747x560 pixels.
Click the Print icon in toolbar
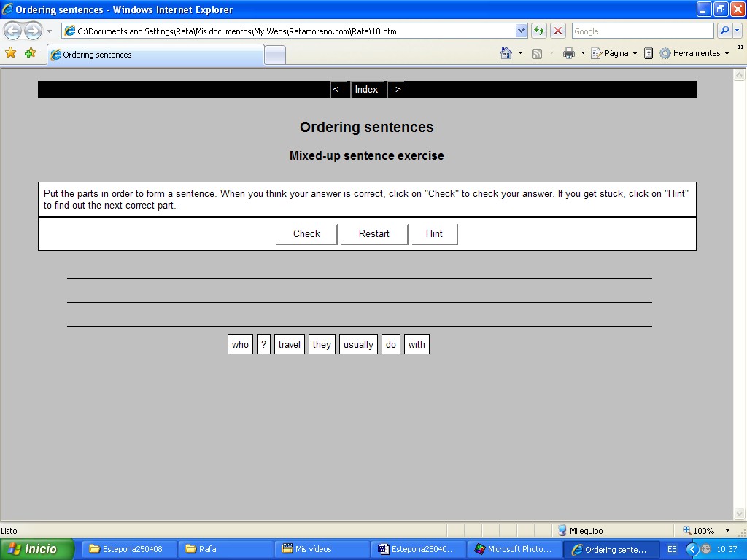(x=569, y=53)
